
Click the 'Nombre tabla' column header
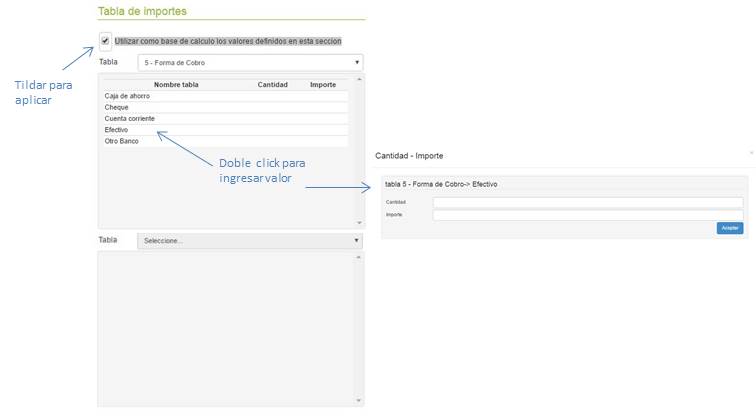click(176, 85)
